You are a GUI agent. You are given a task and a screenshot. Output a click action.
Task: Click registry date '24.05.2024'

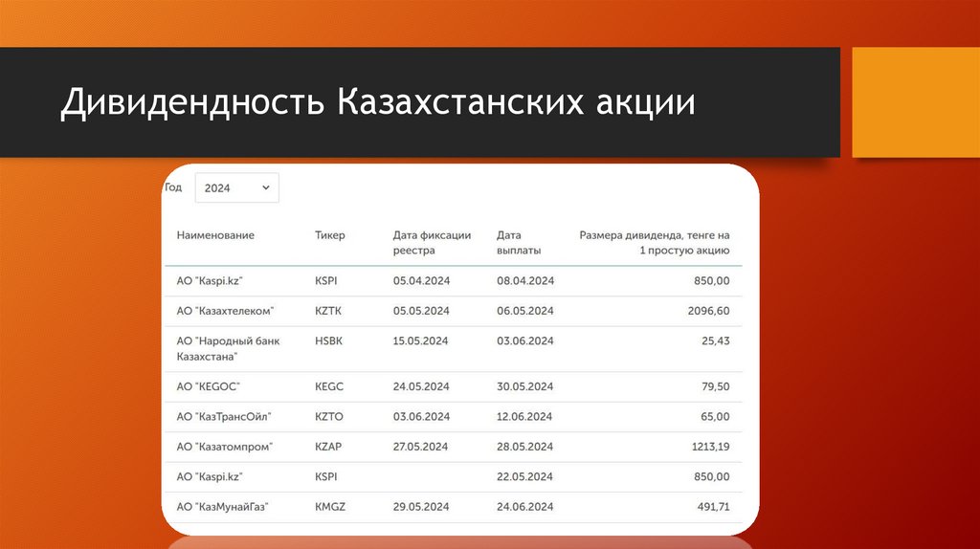[x=421, y=386]
